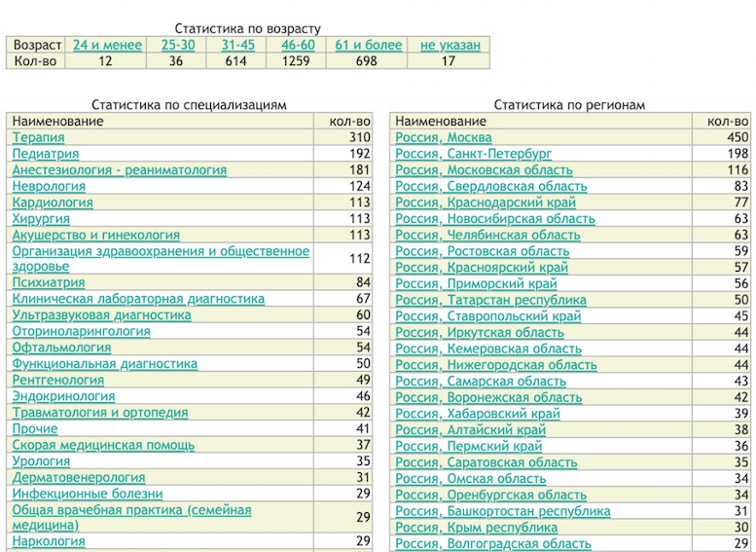Open the 'Оториноларингология' link
Viewport: 756px width, 552px height.
click(x=81, y=331)
